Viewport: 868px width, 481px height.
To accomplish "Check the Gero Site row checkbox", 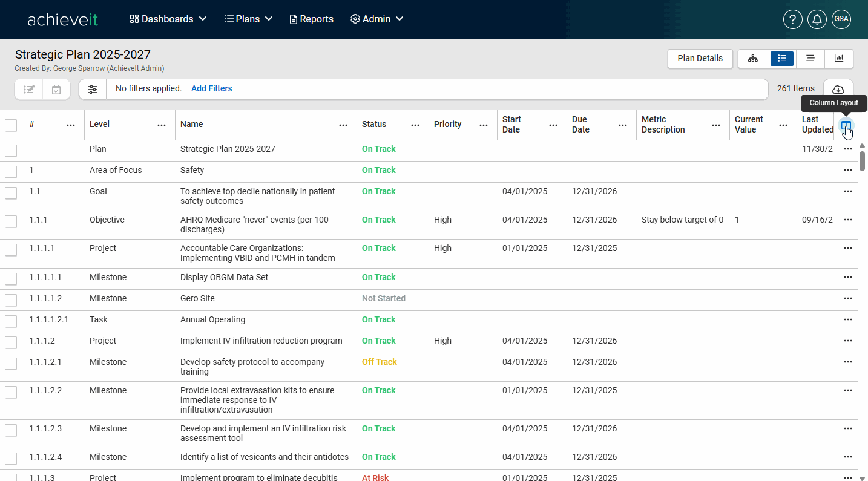I will click(11, 300).
